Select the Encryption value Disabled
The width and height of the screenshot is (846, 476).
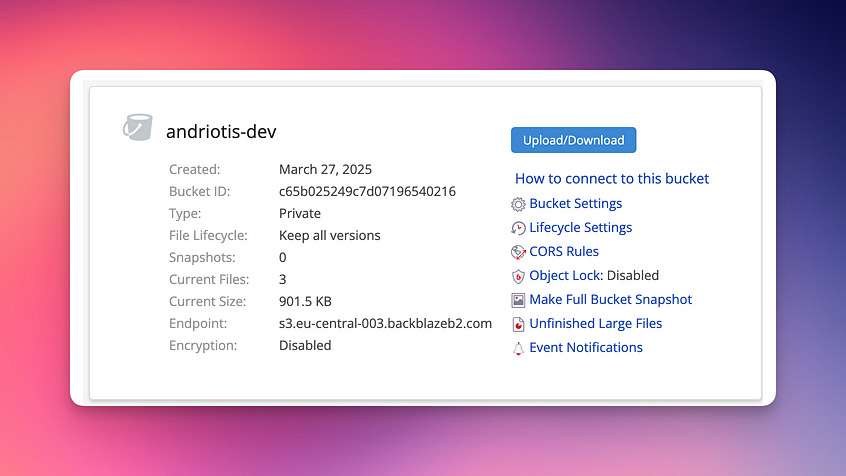click(x=305, y=345)
